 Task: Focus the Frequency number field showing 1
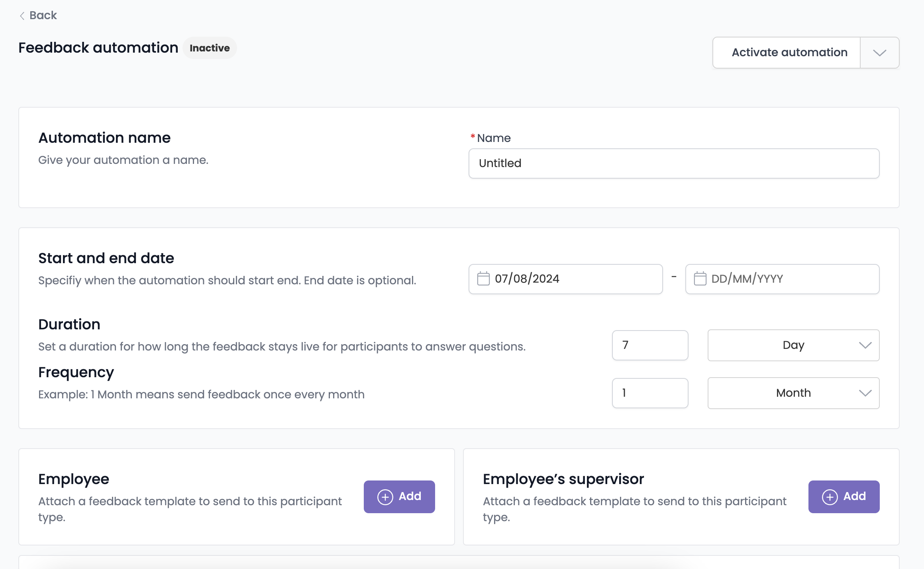[650, 393]
